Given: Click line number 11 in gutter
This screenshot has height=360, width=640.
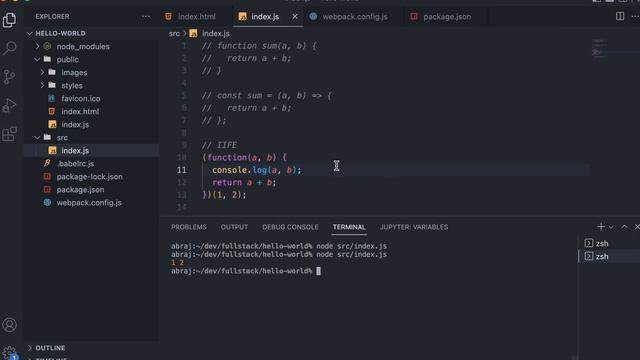Looking at the screenshot, I should click(182, 170).
